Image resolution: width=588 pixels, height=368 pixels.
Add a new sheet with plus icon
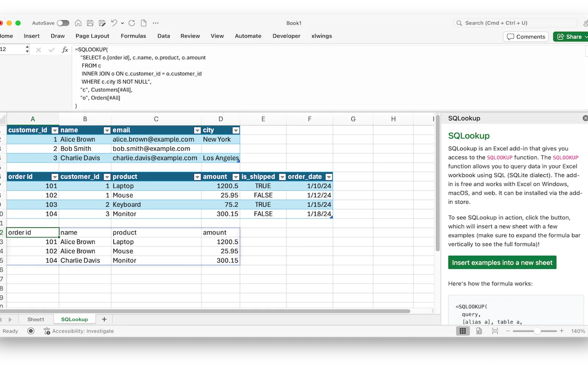(x=104, y=319)
